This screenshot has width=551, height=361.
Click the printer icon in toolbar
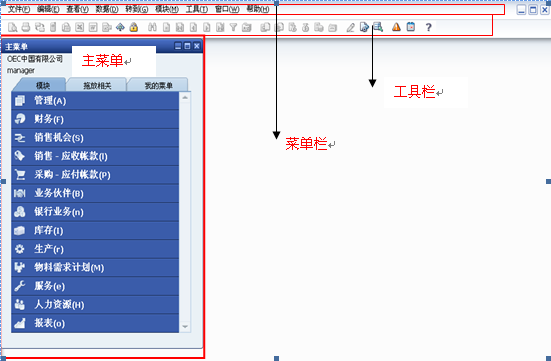pyautogui.click(x=26, y=27)
